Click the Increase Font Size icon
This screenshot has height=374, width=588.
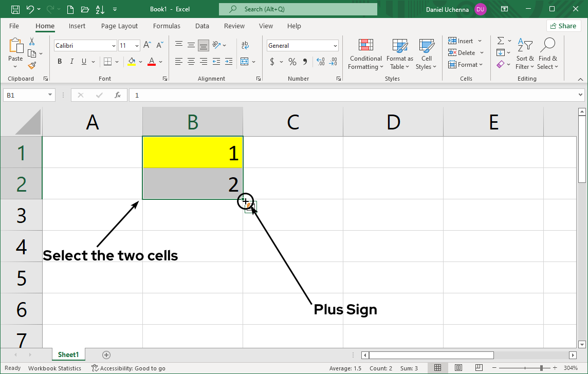pyautogui.click(x=147, y=45)
